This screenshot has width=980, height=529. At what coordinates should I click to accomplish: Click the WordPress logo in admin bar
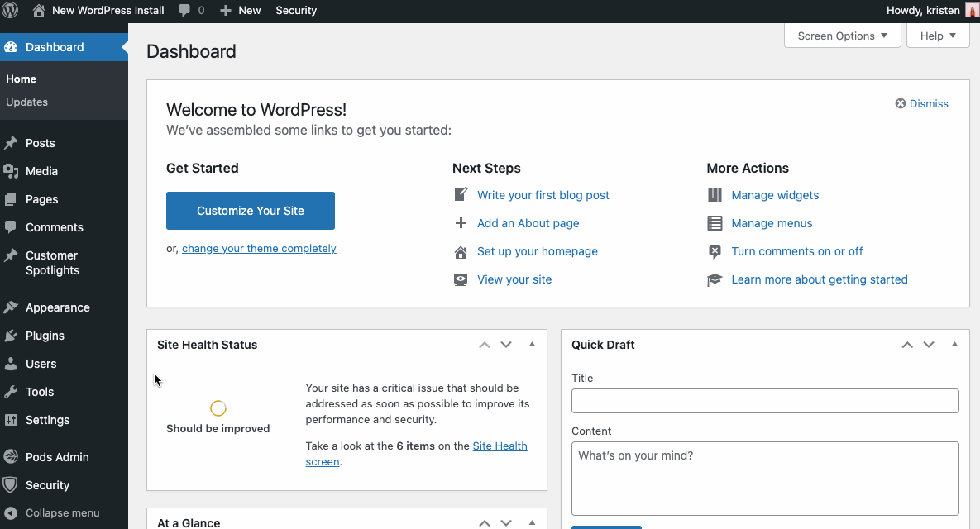click(11, 11)
